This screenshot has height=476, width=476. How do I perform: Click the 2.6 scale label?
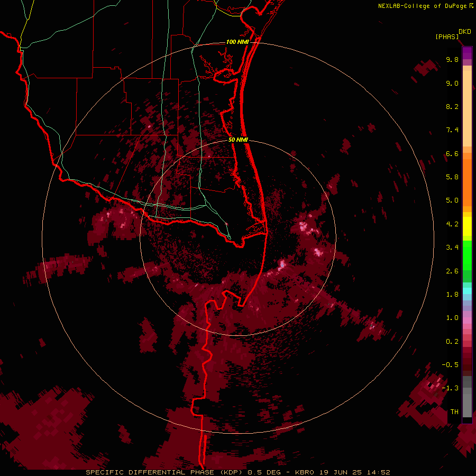point(452,271)
